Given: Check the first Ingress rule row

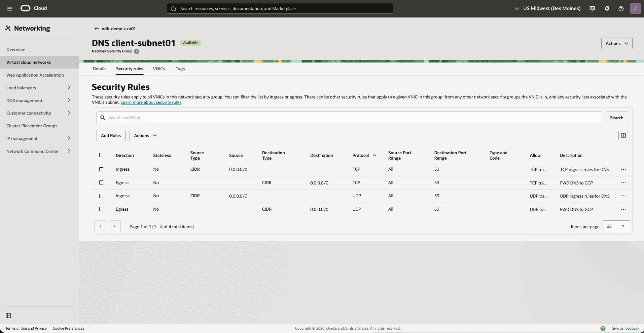Looking at the screenshot, I should pos(101,169).
